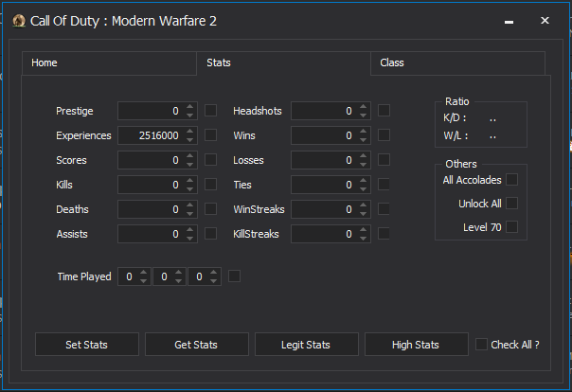Toggle the WinStreaks checkbox
Viewport: 572px width, 392px height.
(384, 209)
